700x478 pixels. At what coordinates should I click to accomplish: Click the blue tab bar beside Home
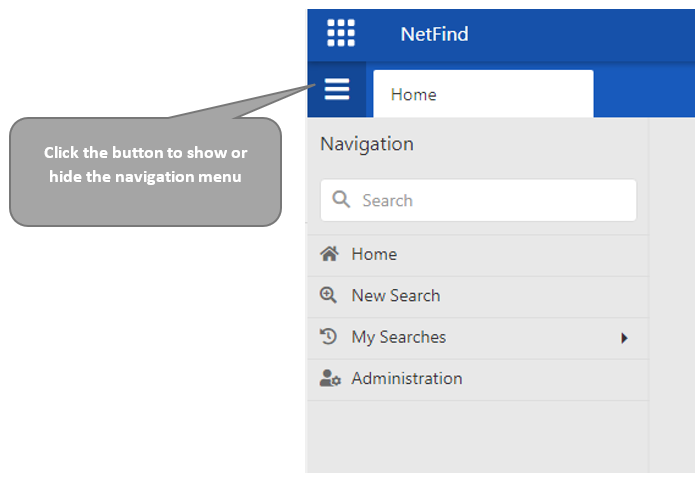click(645, 92)
